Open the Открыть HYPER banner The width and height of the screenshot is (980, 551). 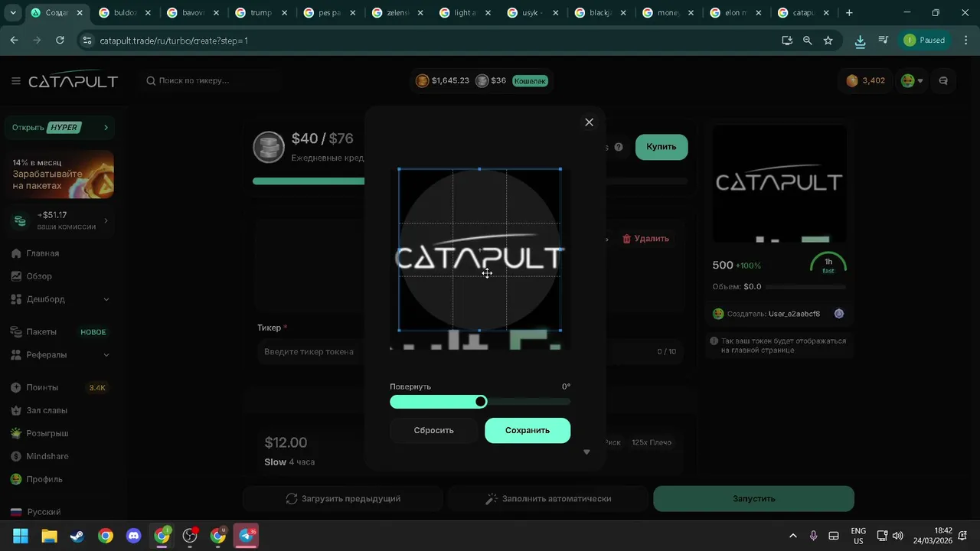(x=59, y=127)
